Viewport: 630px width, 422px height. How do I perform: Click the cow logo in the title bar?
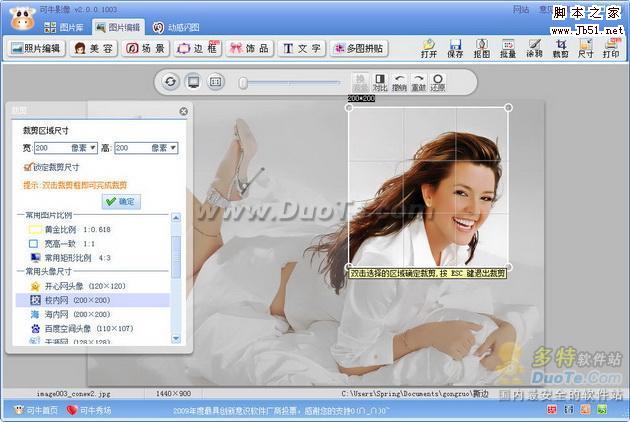coord(22,18)
